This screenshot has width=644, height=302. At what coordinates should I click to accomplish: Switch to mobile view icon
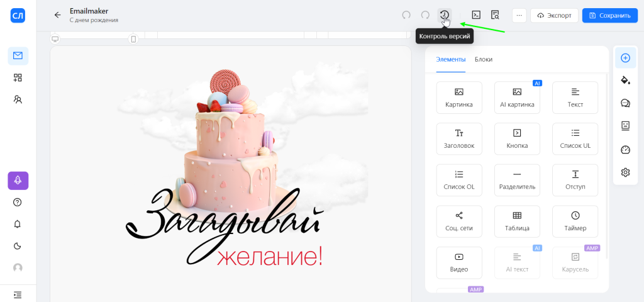click(133, 39)
